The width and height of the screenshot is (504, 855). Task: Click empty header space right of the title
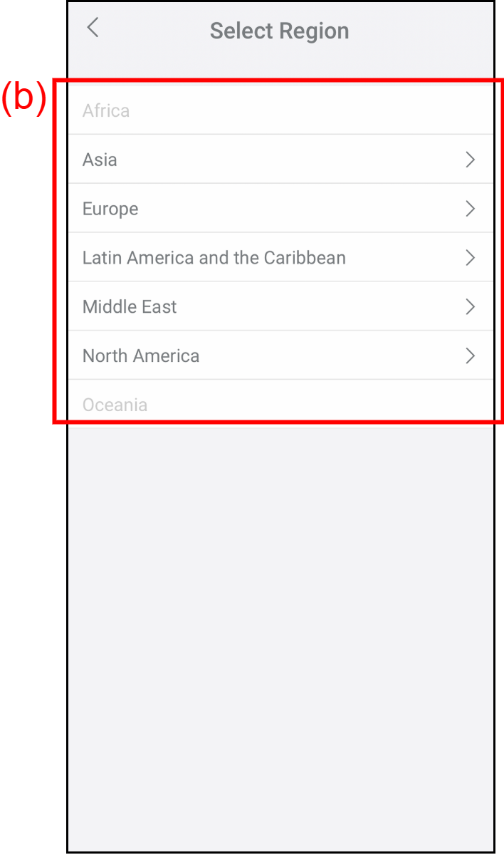(427, 31)
